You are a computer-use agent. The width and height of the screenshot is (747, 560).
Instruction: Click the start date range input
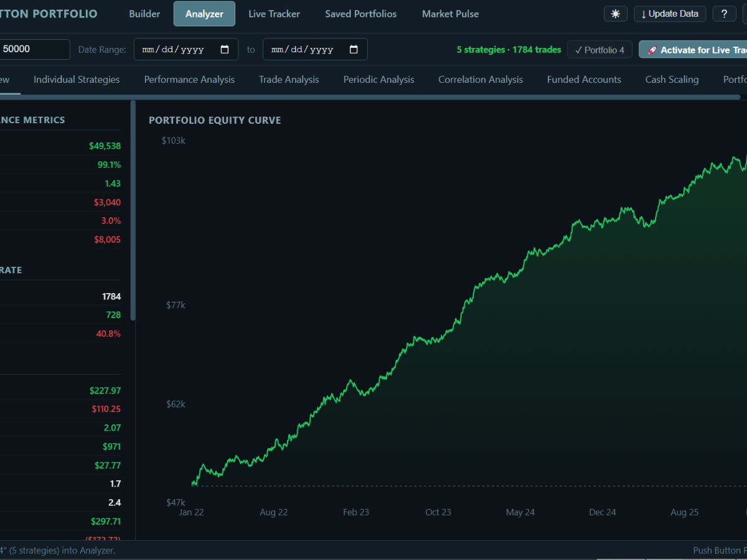point(186,49)
